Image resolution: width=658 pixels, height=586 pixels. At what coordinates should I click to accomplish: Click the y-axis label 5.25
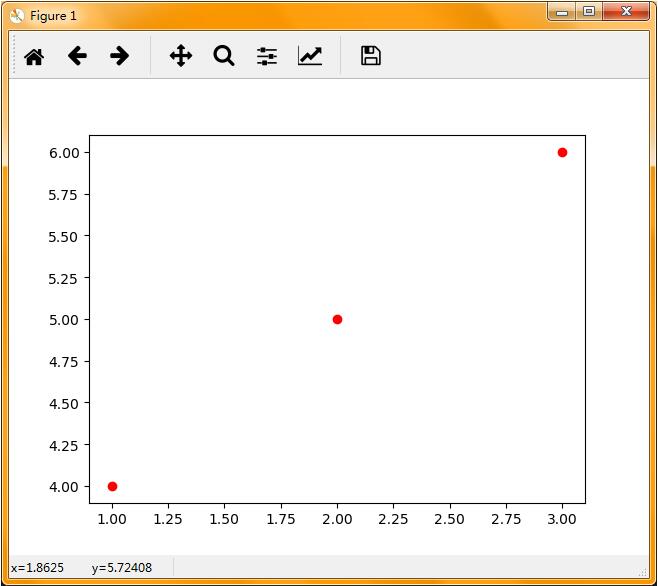63,278
